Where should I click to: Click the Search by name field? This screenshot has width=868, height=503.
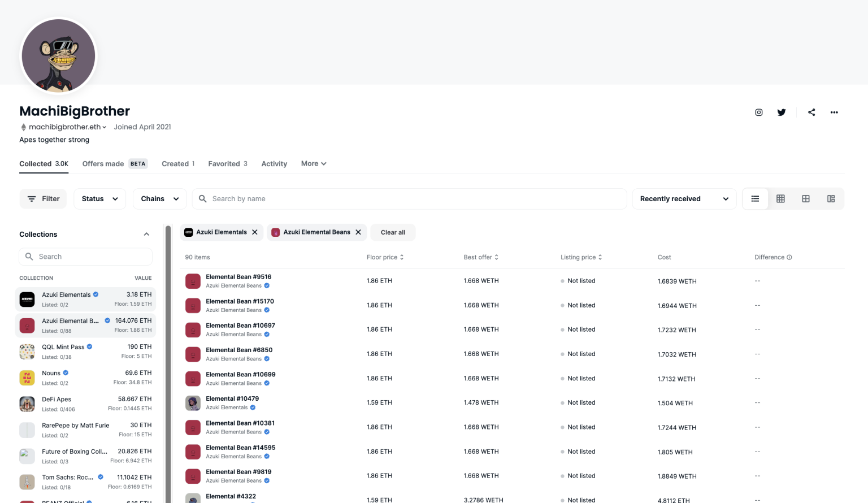410,199
